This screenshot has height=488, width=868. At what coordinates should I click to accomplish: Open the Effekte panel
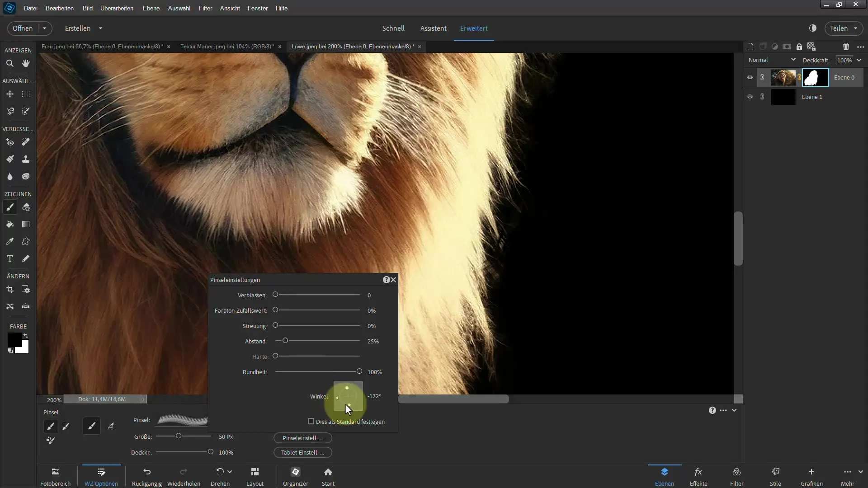coord(698,477)
